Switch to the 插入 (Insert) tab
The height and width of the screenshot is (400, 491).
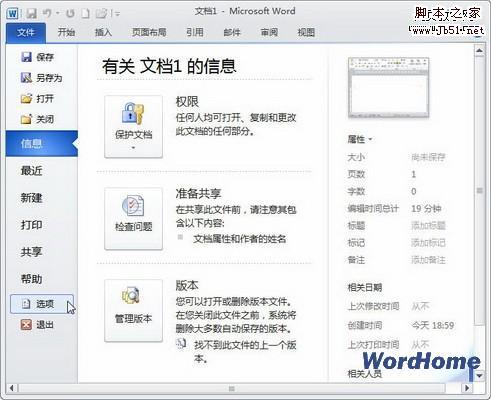coord(103,32)
